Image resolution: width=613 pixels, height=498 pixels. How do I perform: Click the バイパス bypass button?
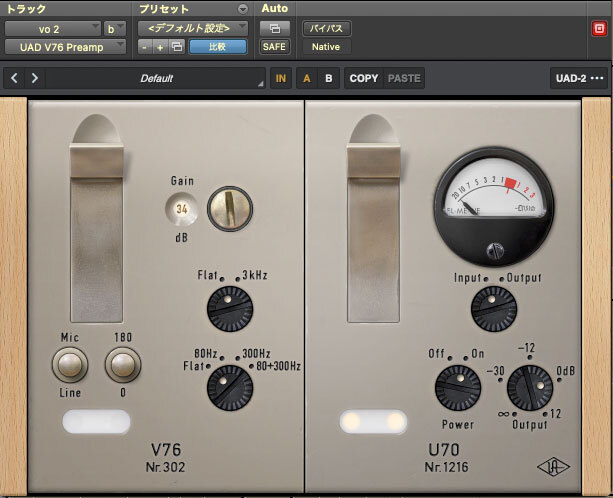326,29
